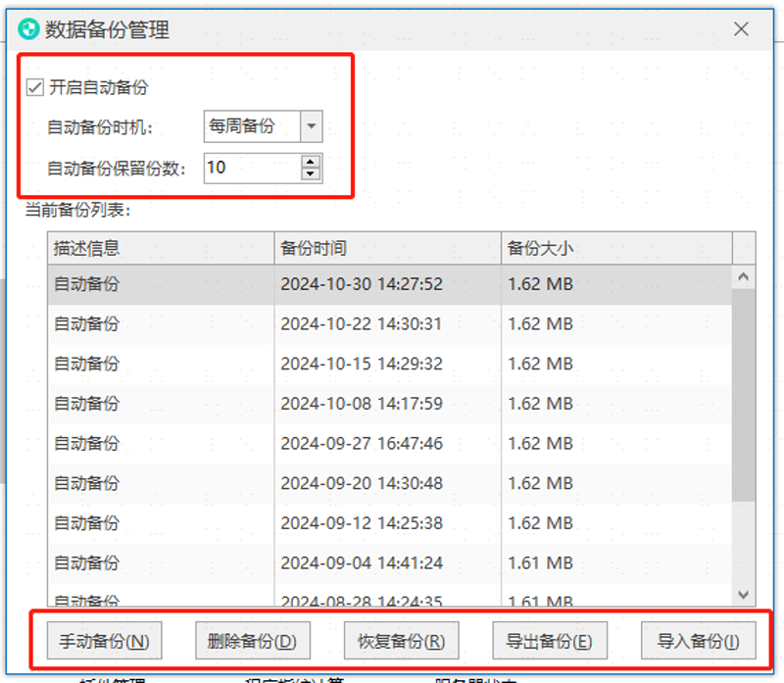Decrease backup retention count with down arrow
Viewport: 784px width, 683px height.
[x=311, y=174]
